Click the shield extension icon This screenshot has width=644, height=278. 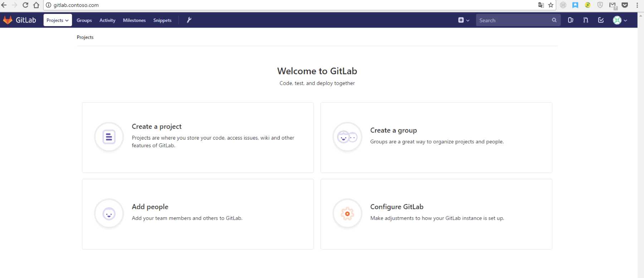[x=600, y=5]
